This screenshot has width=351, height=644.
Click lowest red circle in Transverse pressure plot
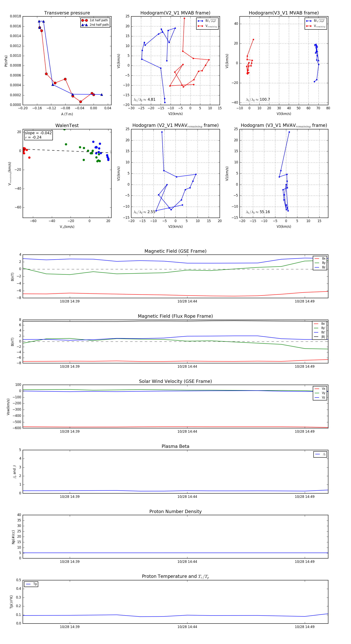pyautogui.click(x=81, y=102)
